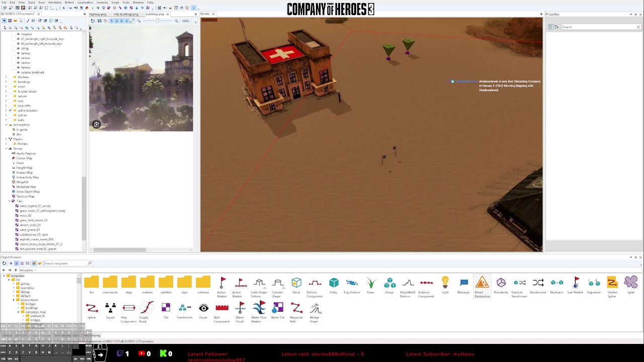644x362 pixels.
Task: Open the commands folder thumbnail
Action: 110,283
